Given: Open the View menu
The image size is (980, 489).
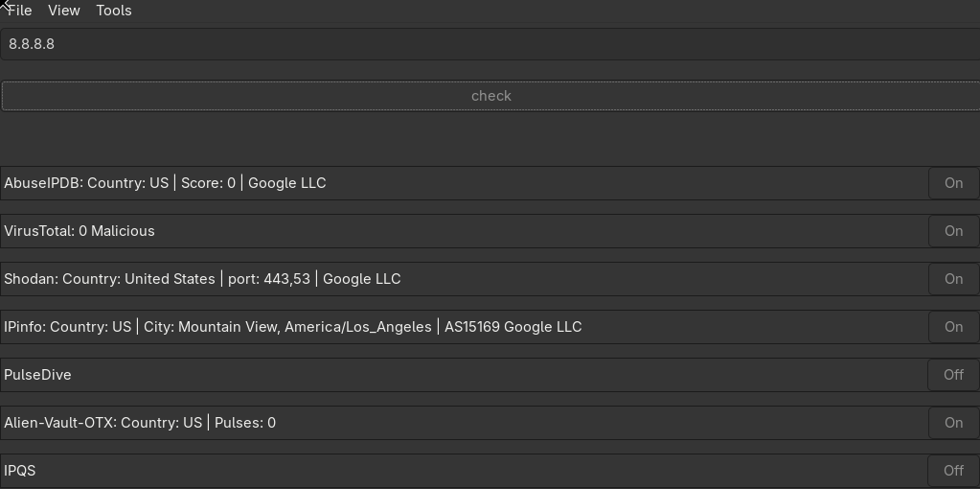Looking at the screenshot, I should click(x=64, y=11).
